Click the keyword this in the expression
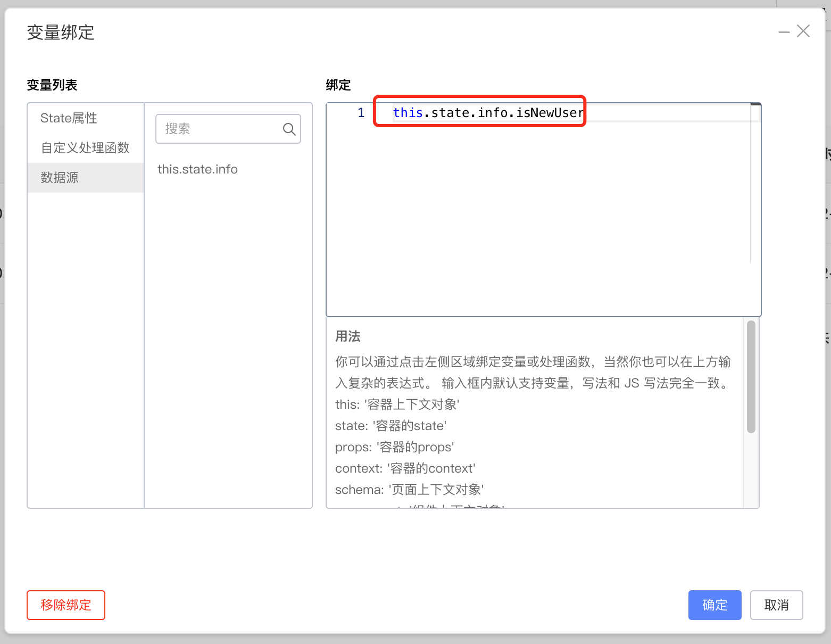Image resolution: width=831 pixels, height=644 pixels. (408, 112)
